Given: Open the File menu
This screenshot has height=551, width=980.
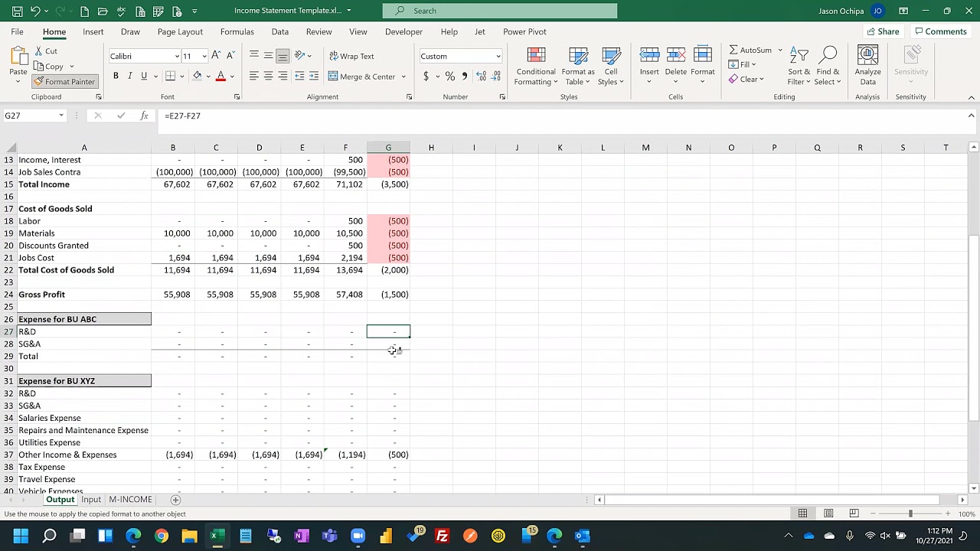Looking at the screenshot, I should point(17,31).
